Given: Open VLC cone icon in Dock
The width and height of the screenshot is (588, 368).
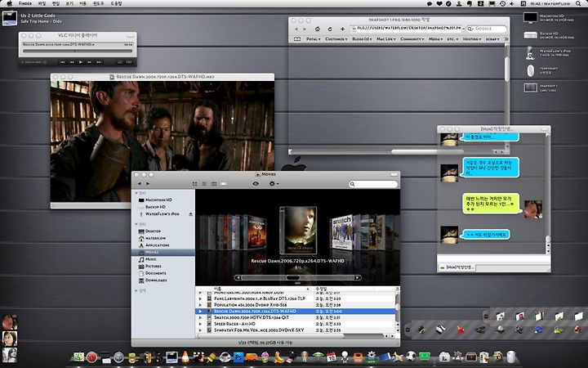Looking at the screenshot, I should [185, 357].
